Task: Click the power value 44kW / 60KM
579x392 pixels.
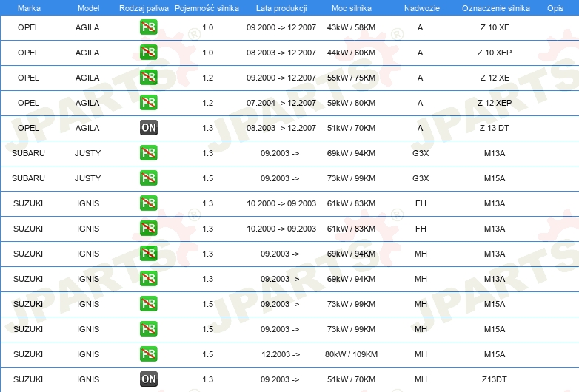Action: click(351, 53)
